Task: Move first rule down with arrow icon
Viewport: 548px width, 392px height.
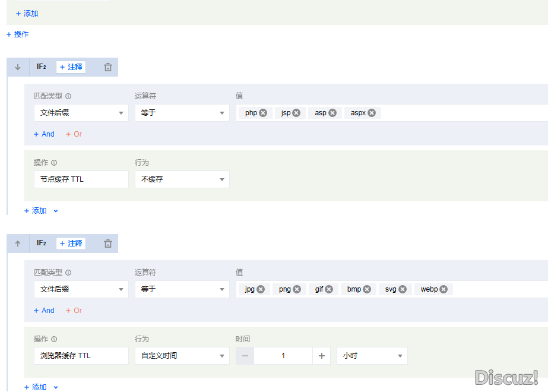Action: point(18,67)
